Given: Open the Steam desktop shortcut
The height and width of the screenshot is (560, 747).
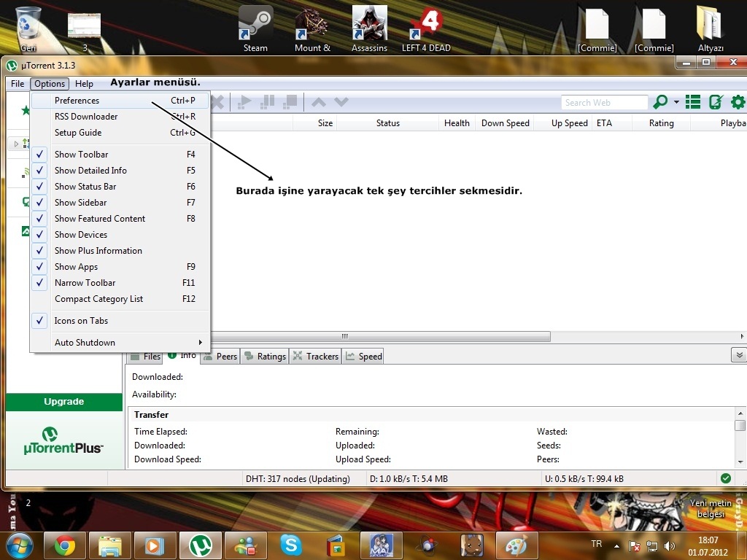Looking at the screenshot, I should (x=256, y=29).
